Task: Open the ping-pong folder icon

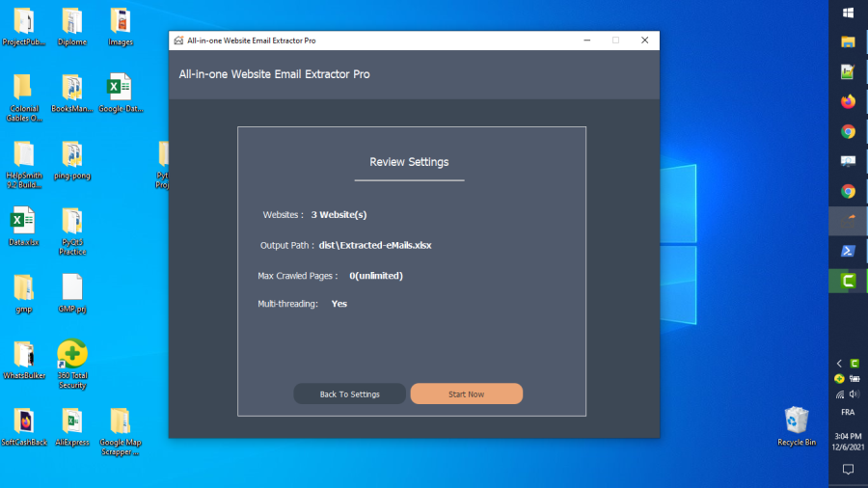Action: click(72, 160)
